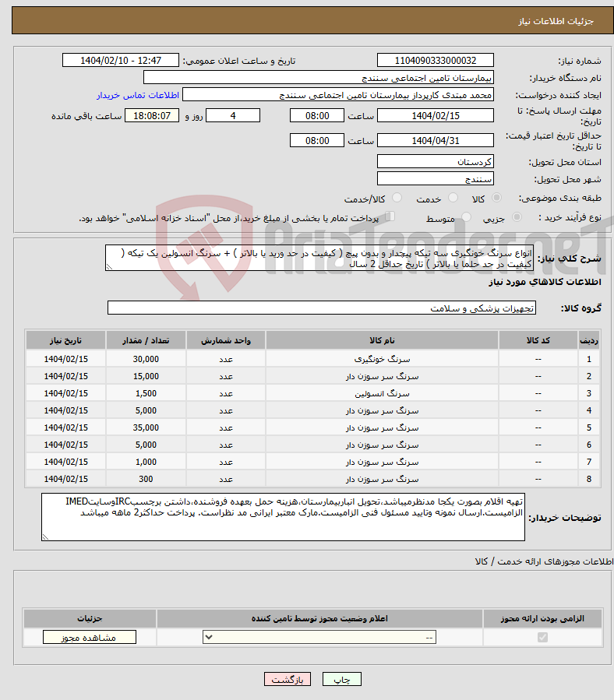Open the license status dropdown
614x700 pixels.
319,638
